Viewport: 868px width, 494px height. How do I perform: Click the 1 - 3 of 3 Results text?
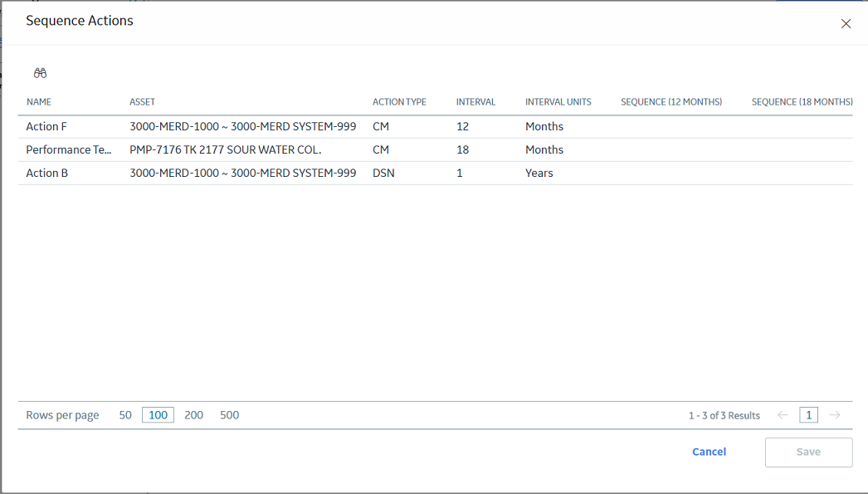(x=724, y=415)
